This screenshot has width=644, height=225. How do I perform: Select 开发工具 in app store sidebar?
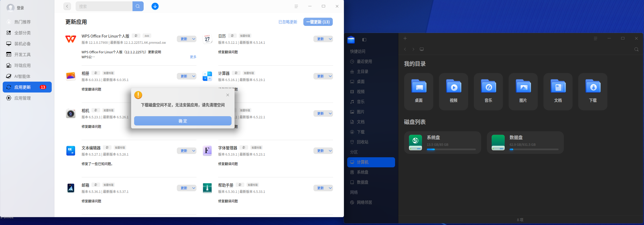coord(27,54)
